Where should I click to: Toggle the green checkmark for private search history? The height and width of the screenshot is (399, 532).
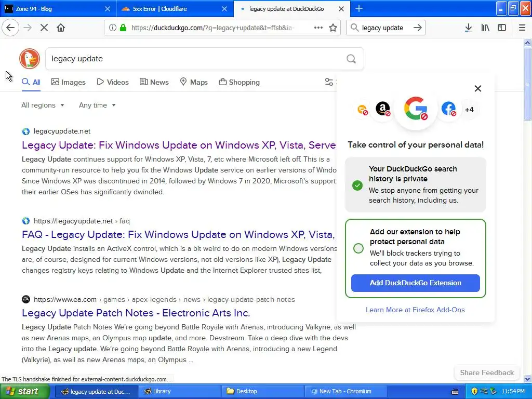[357, 185]
